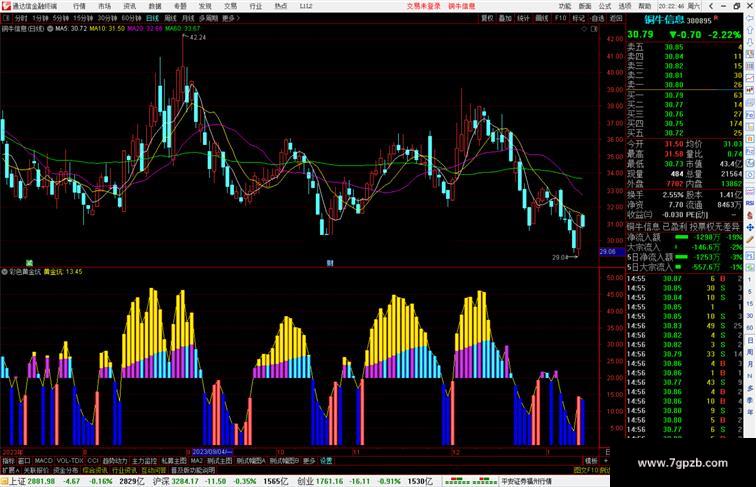756x487 pixels.
Task: Open the 功能 menu at top right
Action: [x=565, y=6]
